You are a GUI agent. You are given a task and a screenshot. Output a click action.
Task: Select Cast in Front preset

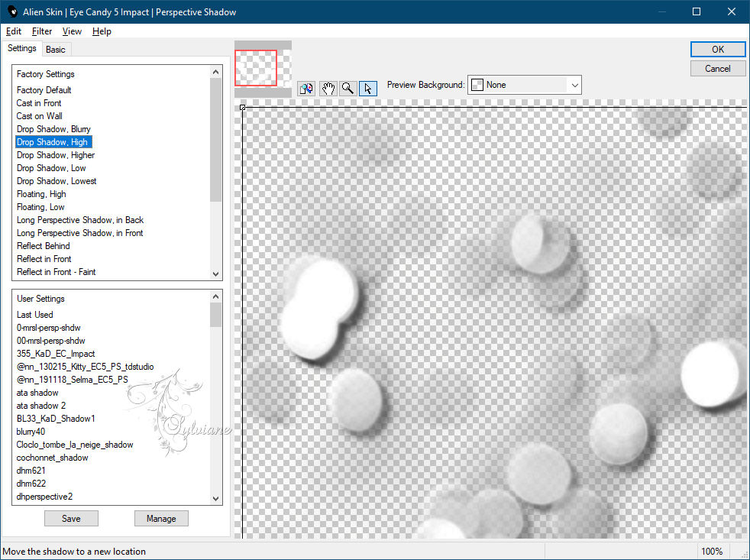pos(39,103)
